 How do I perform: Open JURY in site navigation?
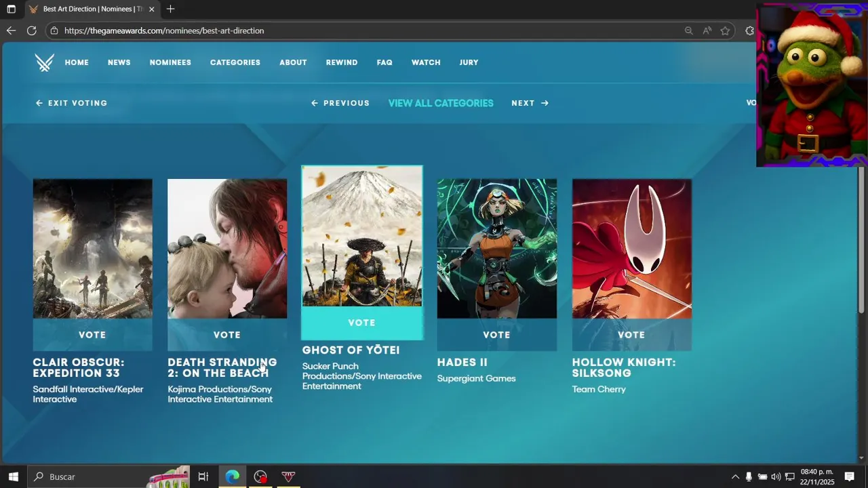point(469,62)
